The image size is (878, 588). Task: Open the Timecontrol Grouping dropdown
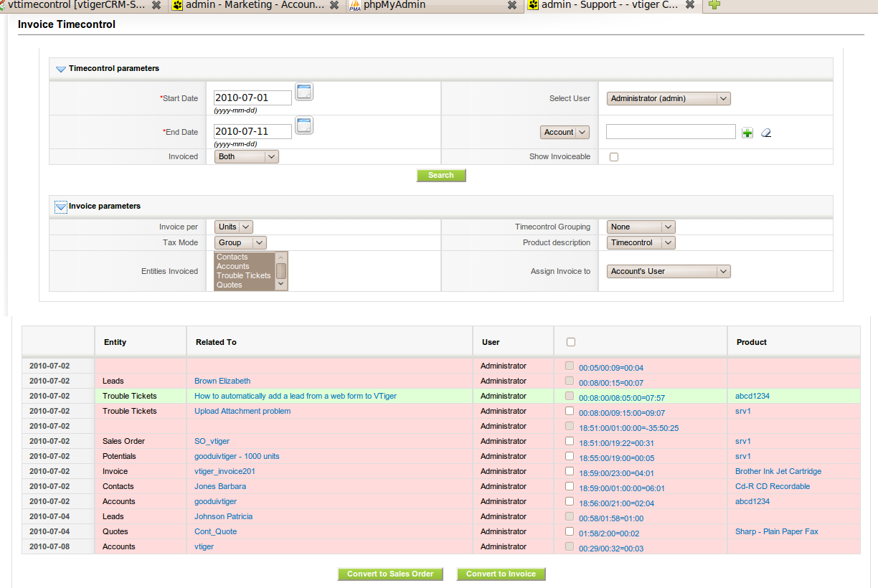click(x=641, y=227)
